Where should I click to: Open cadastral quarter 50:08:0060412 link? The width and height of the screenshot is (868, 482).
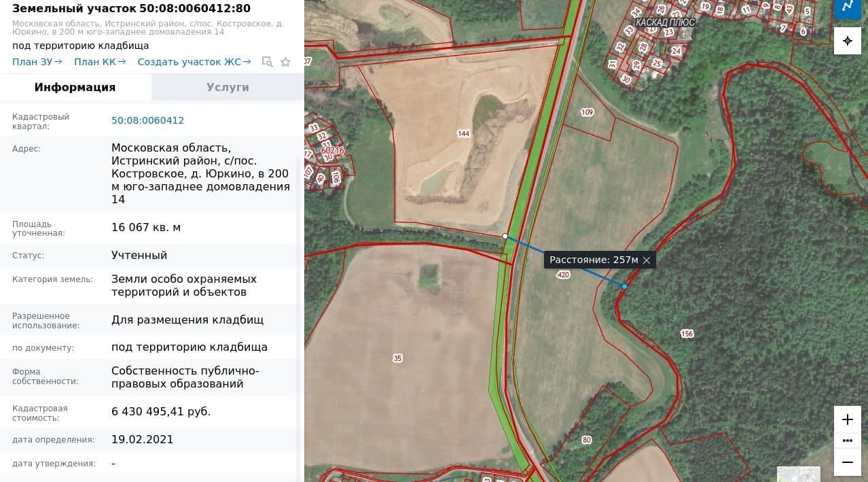(x=147, y=120)
